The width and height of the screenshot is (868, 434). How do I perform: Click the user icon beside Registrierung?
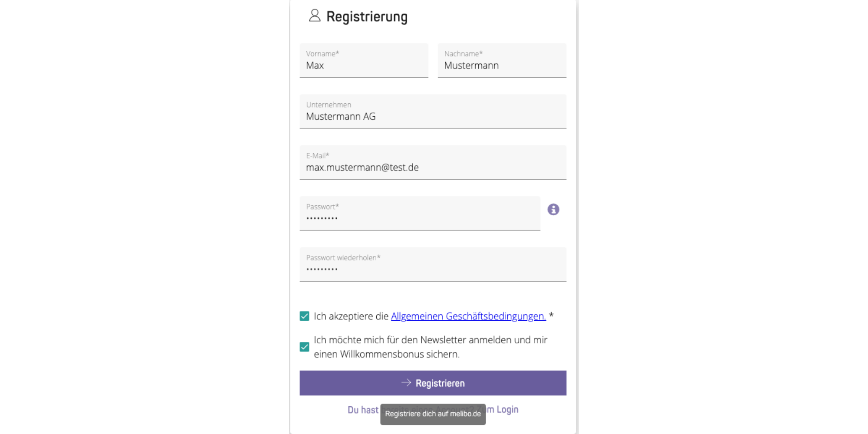[315, 16]
